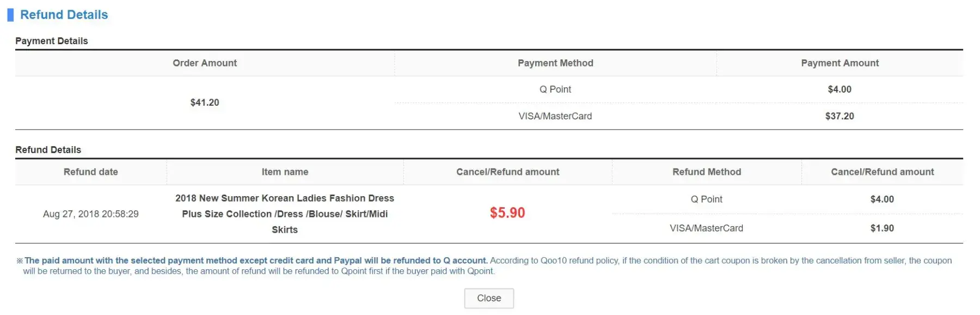
Task: Click the Payment Amount column header
Action: [840, 63]
